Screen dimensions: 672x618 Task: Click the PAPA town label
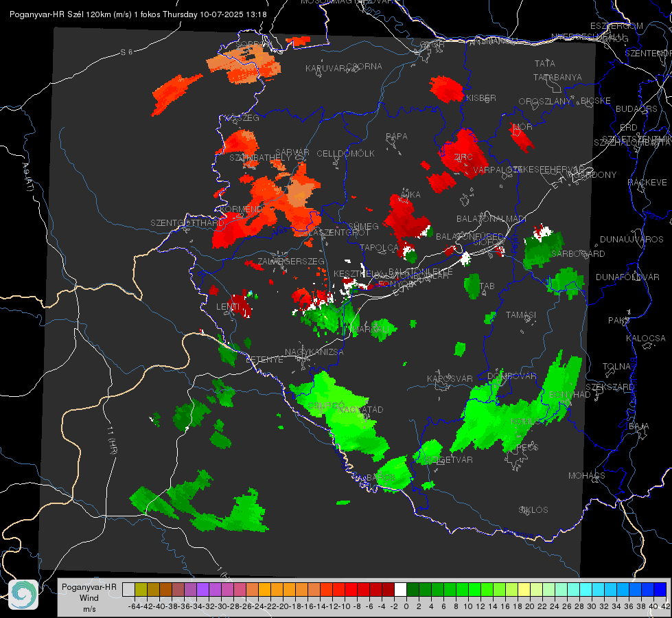[397, 137]
